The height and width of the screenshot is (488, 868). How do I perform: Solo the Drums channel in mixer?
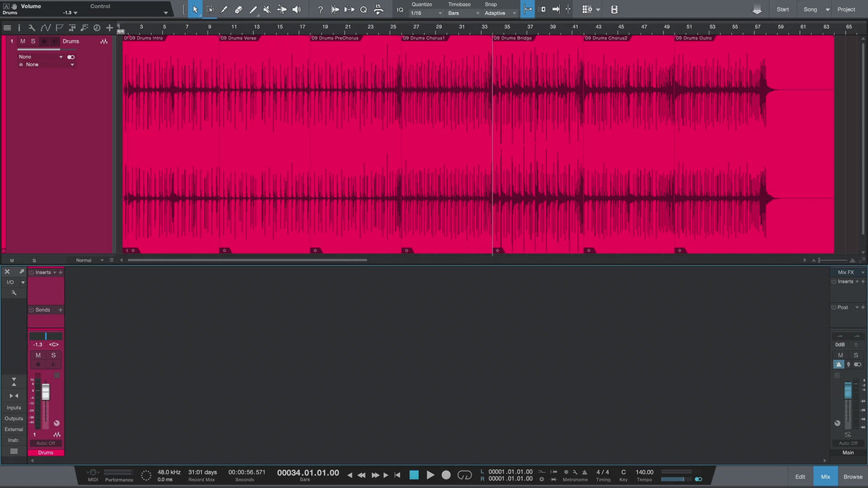(x=53, y=355)
